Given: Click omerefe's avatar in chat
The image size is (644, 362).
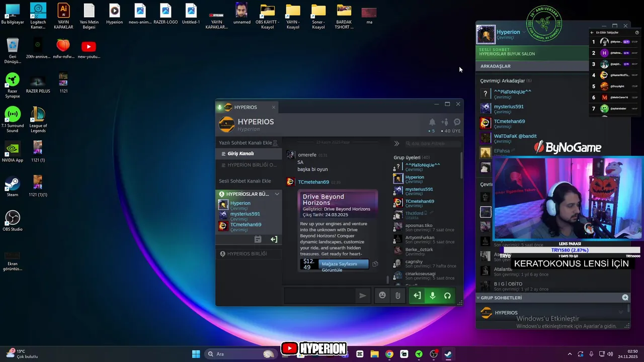Looking at the screenshot, I should [291, 155].
